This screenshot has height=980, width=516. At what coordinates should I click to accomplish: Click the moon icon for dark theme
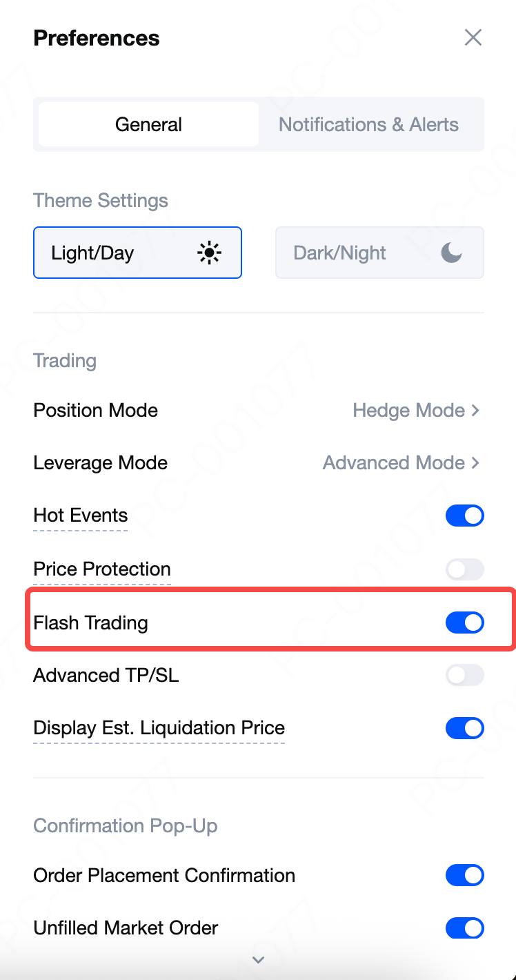(451, 253)
